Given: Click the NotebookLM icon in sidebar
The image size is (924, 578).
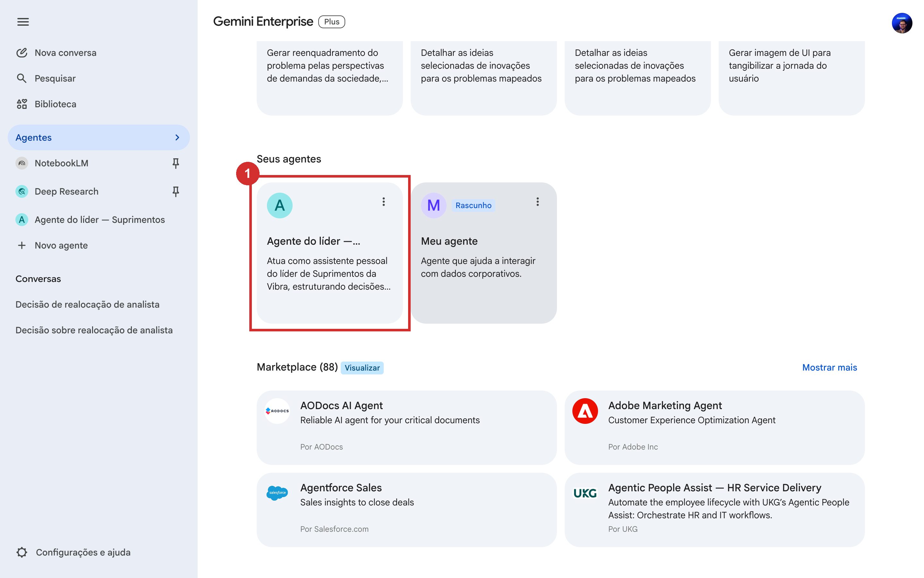Looking at the screenshot, I should [x=22, y=163].
